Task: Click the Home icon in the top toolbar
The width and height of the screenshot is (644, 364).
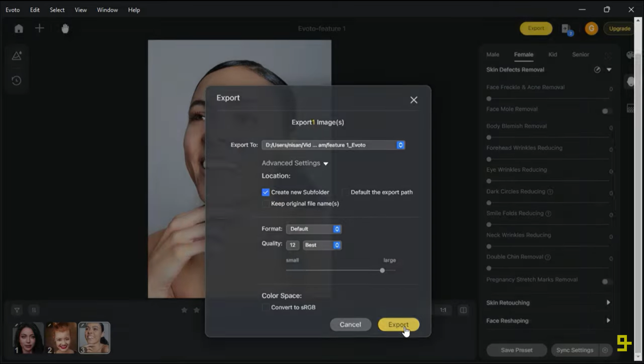Action: (x=18, y=28)
